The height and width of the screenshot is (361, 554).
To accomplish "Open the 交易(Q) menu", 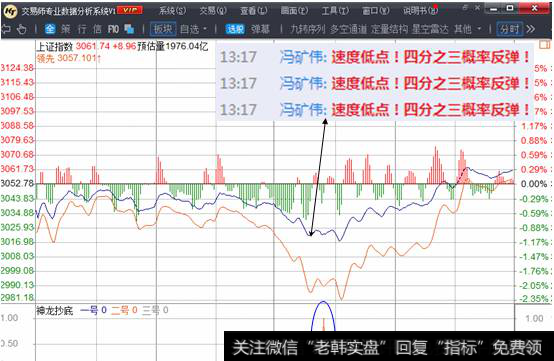I will tap(213, 11).
